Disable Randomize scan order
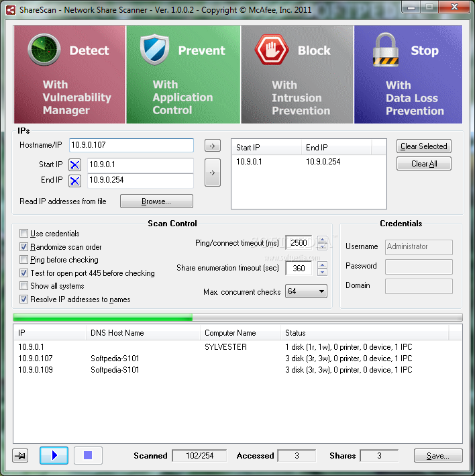475x476 pixels. click(23, 247)
